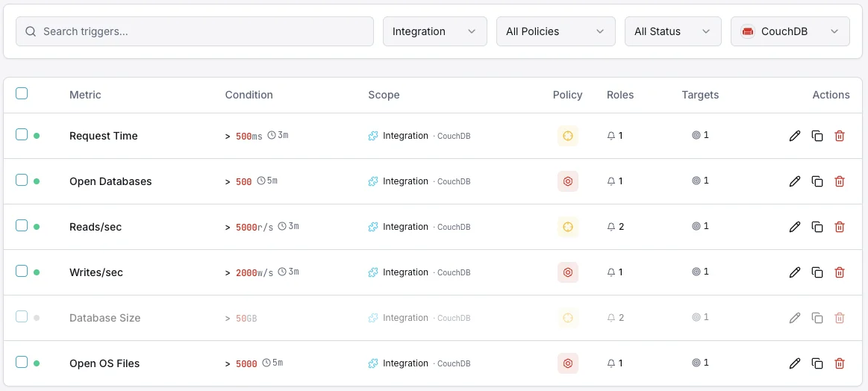
Task: Select the Database Size row checkbox
Action: [x=22, y=317]
